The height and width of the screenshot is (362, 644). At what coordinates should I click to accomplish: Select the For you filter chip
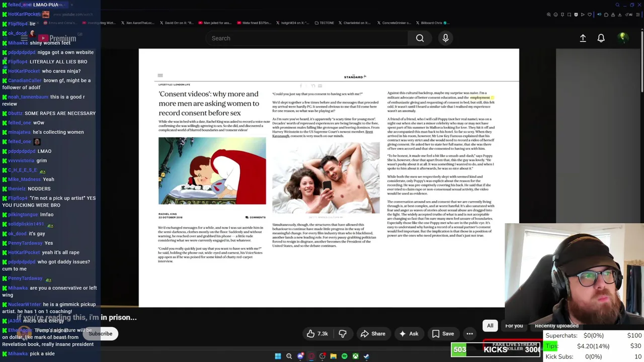click(x=514, y=326)
